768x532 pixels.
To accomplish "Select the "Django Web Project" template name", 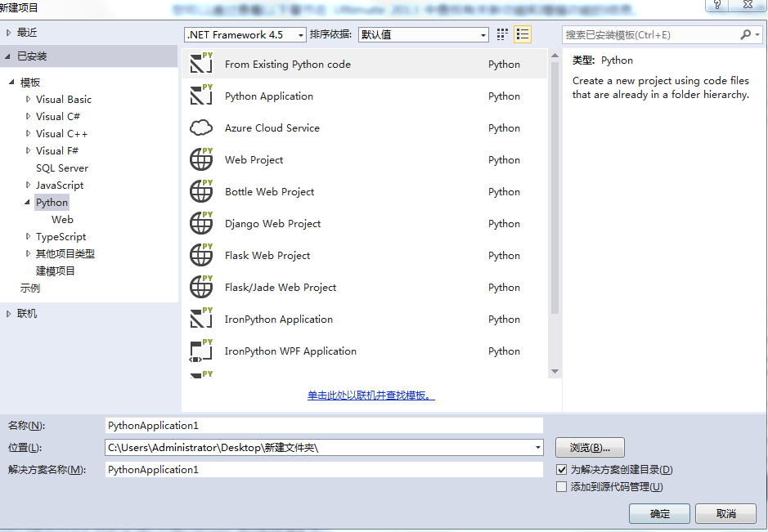I will (272, 223).
